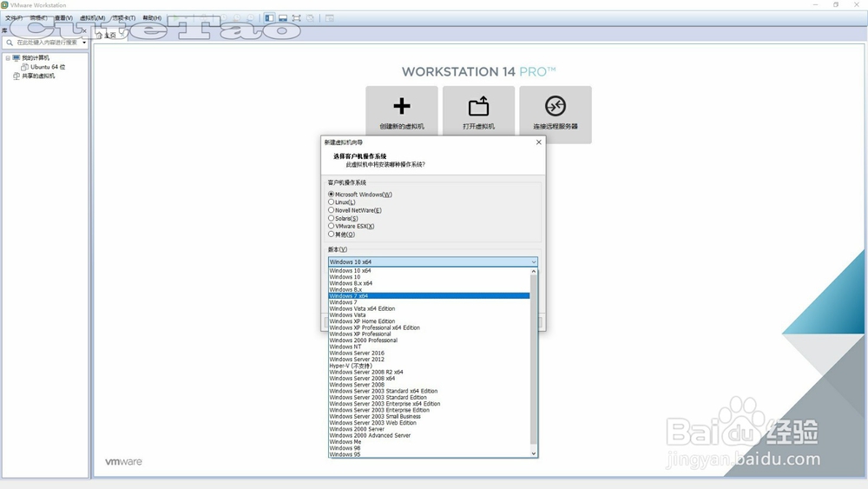Select the Solaris(S) radio button
The height and width of the screenshot is (489, 868).
pyautogui.click(x=331, y=218)
